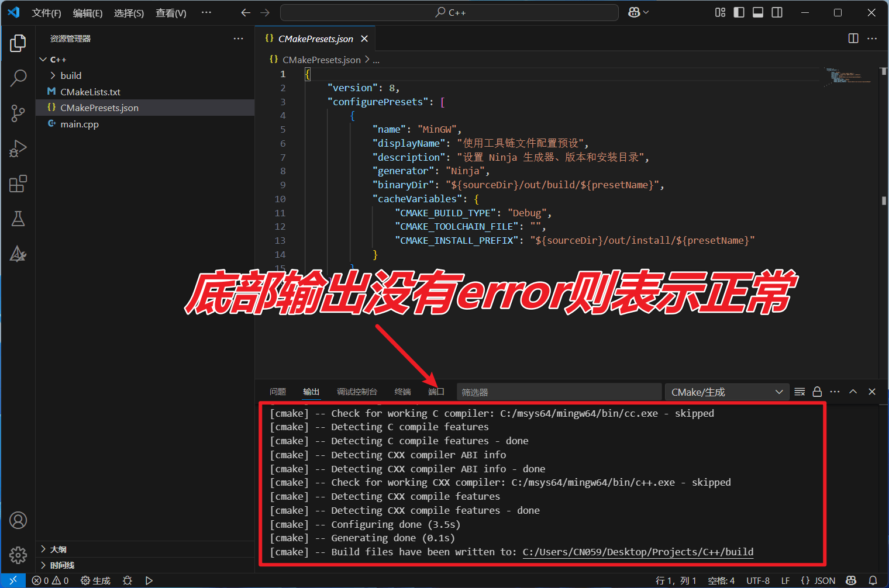Open the CMake Tools sidebar view

(x=18, y=254)
